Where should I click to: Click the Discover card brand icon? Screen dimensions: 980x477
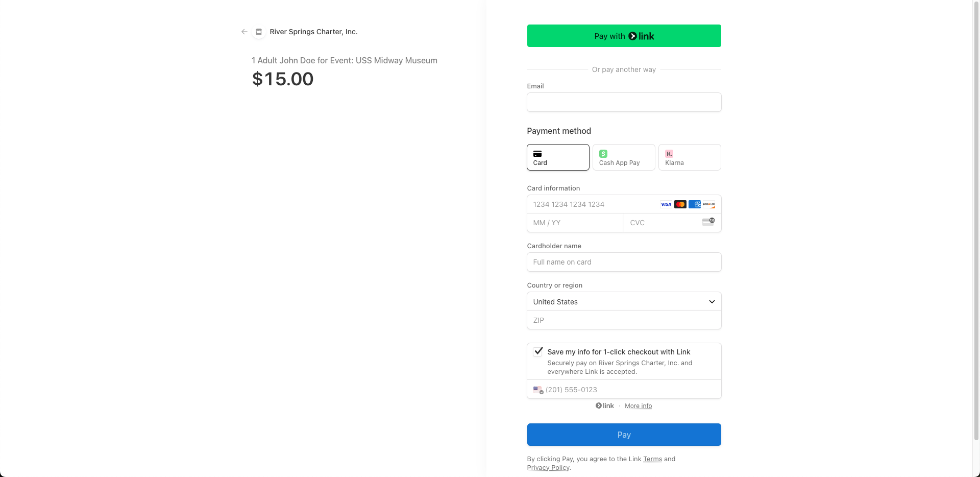(709, 204)
